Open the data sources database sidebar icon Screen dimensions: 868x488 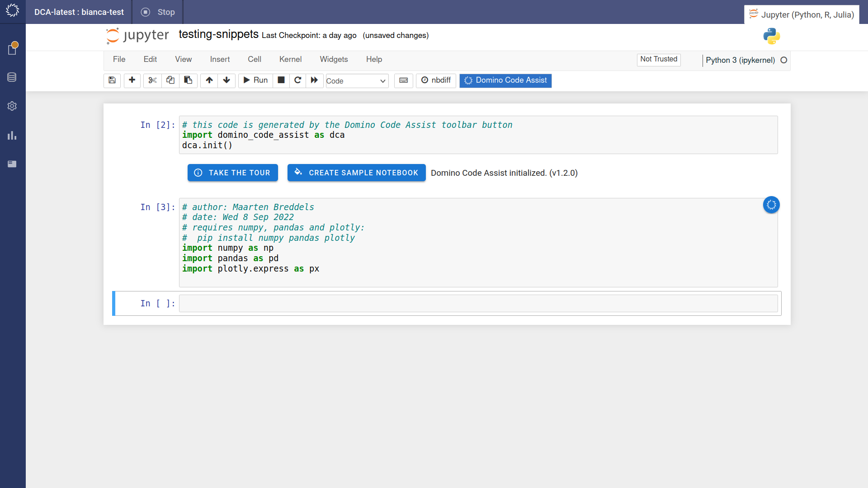coord(12,77)
